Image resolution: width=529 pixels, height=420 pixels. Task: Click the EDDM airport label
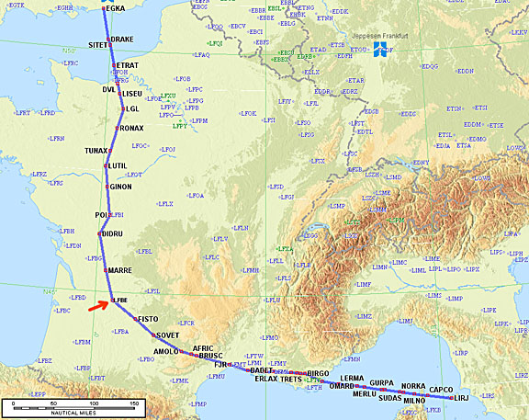[x=472, y=125]
